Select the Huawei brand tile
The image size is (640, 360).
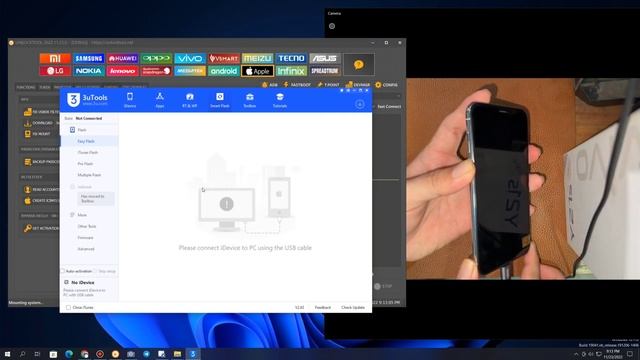pyautogui.click(x=122, y=58)
